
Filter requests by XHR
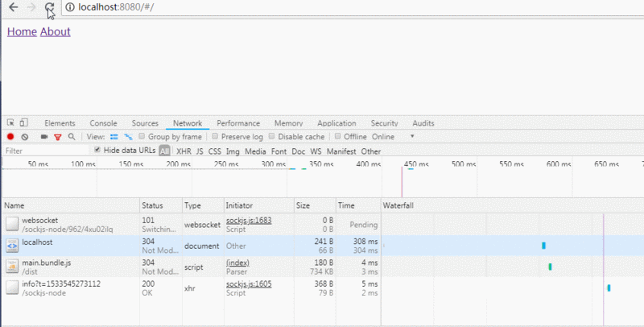click(184, 151)
